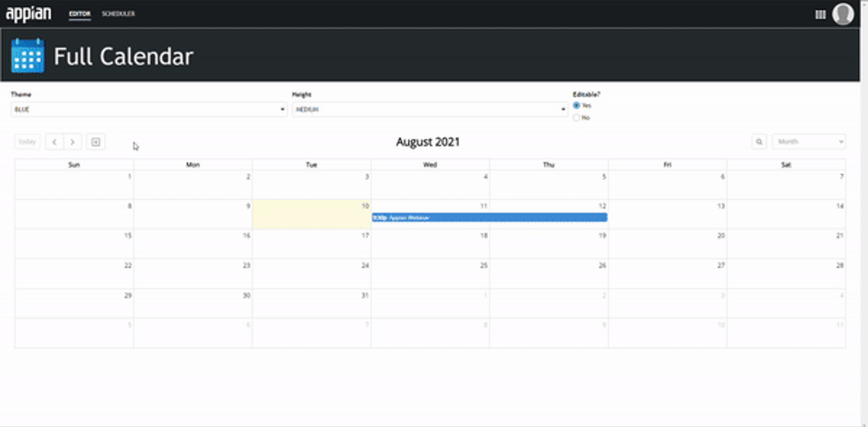Select August 31 day number
This screenshot has height=427, width=868.
365,296
